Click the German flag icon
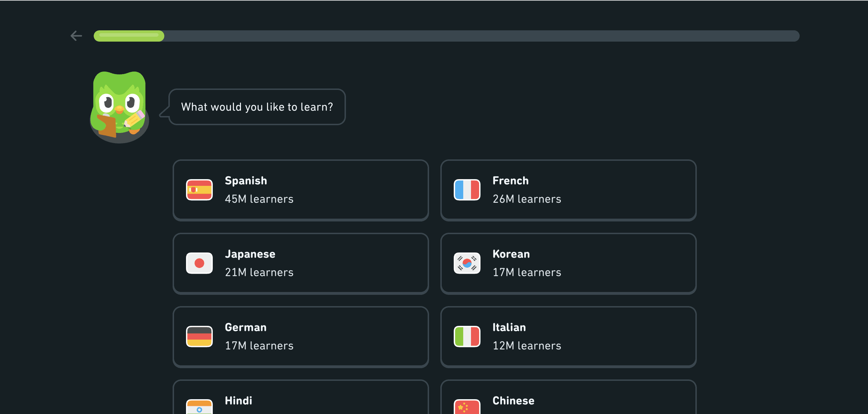Viewport: 868px width, 414px height. tap(199, 336)
